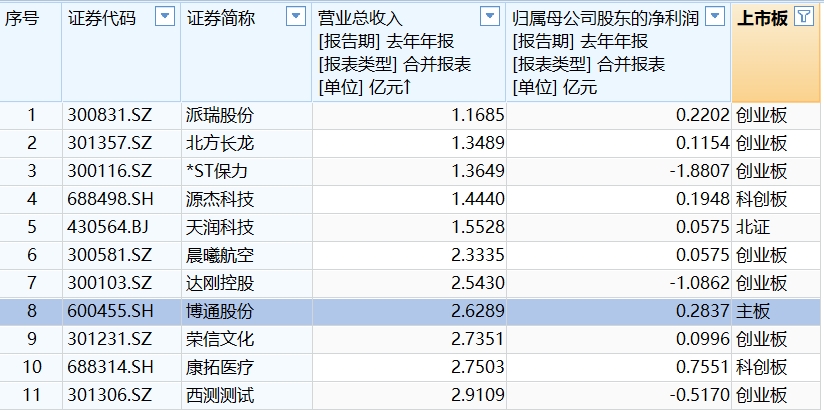The image size is (824, 410).
Task: Click revenue value 1.3649
Action: coord(478,171)
